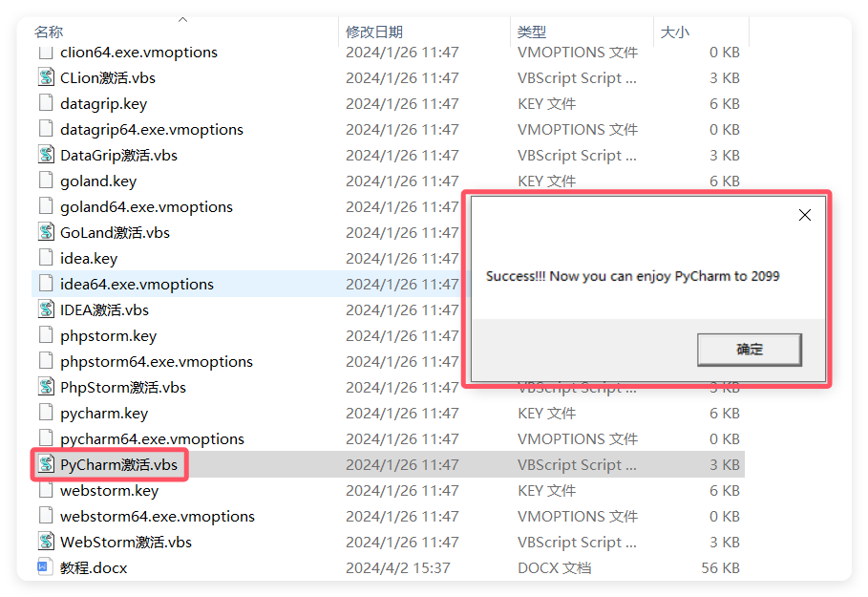
Task: Click the VMOPTIONS 文件 type of pycharm64.exe.vmoptions
Action: 578,439
